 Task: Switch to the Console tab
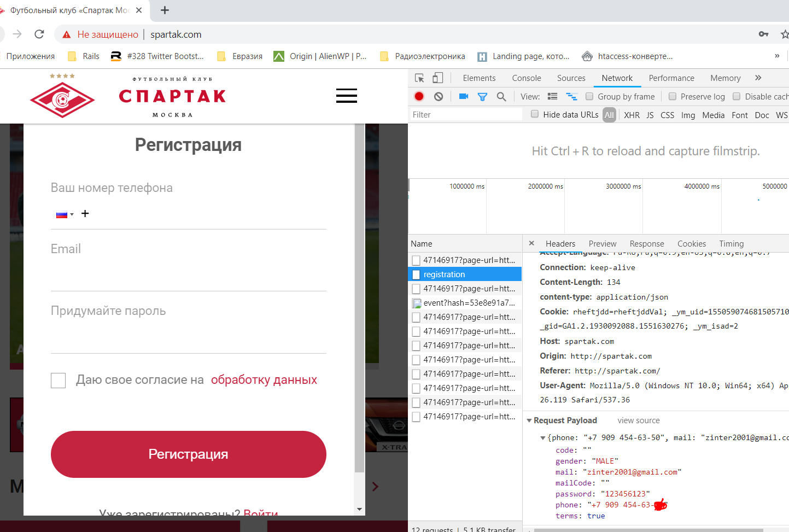[x=526, y=78]
